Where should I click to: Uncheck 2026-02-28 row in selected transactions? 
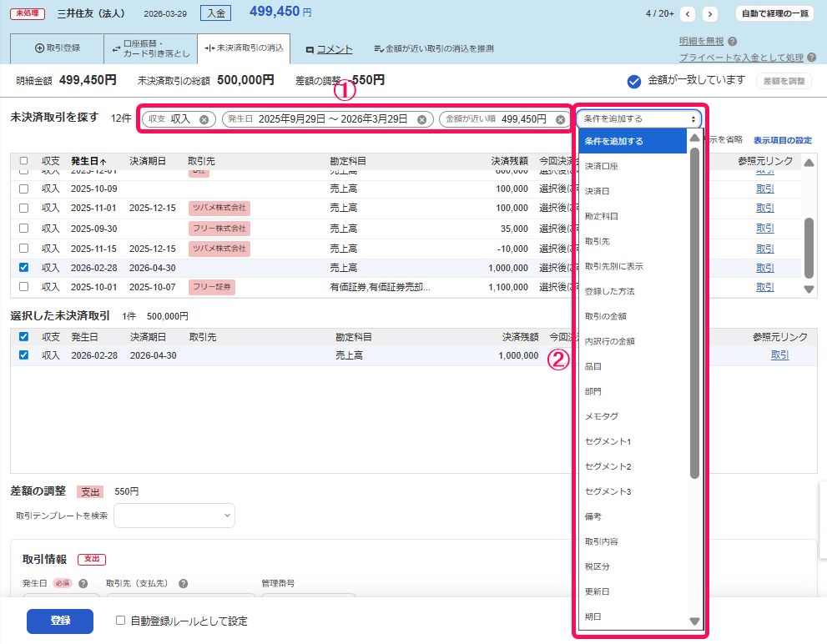tap(23, 355)
